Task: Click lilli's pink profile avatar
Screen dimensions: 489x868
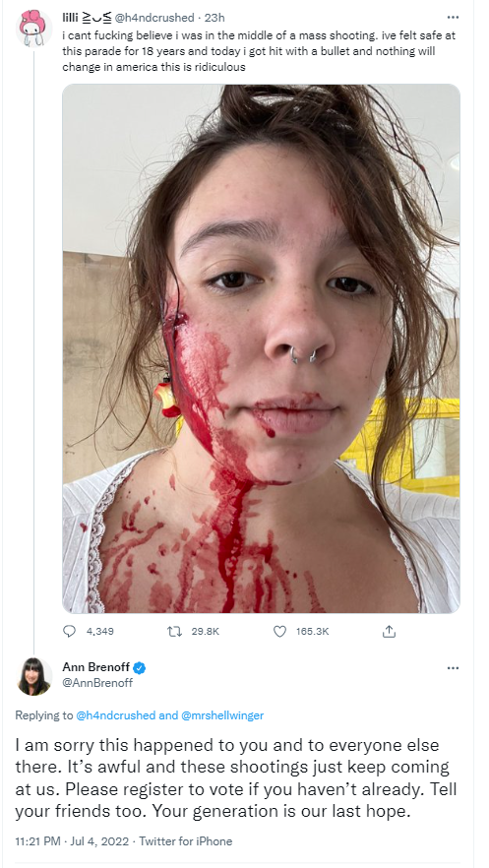Action: (33, 29)
